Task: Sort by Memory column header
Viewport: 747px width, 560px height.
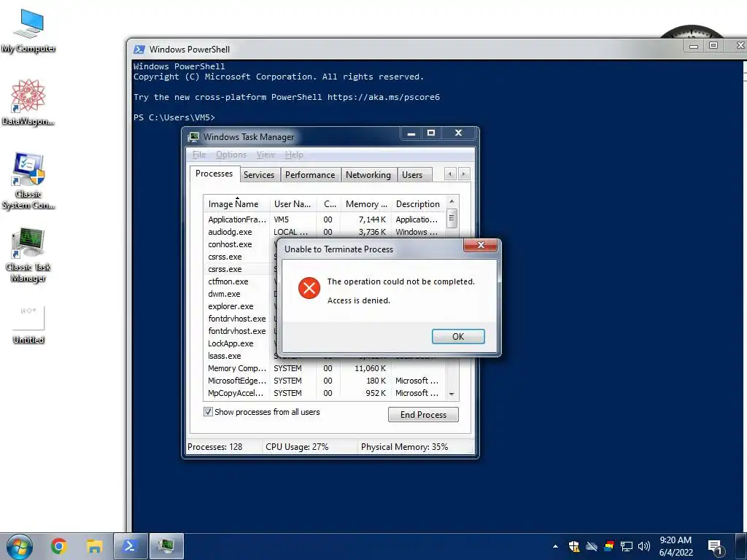Action: pos(366,204)
